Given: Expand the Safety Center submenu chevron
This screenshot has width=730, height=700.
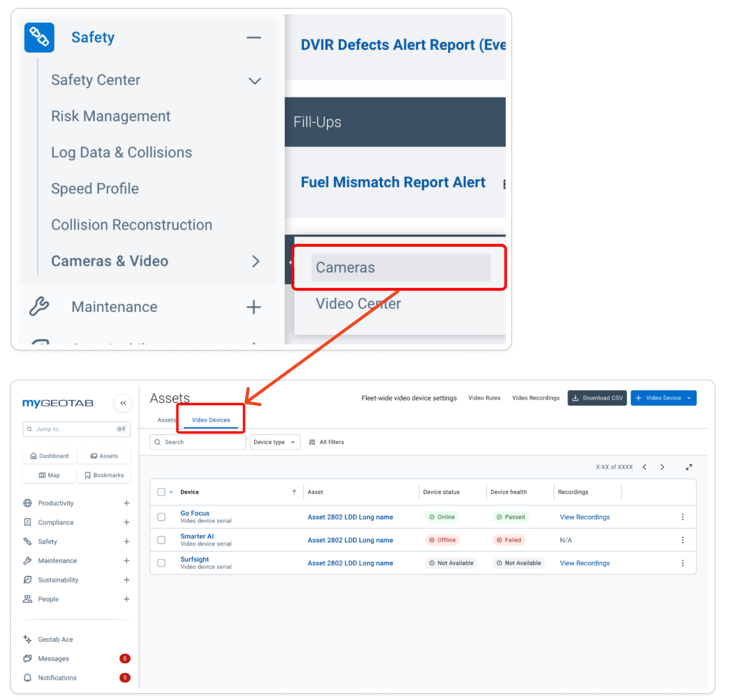Looking at the screenshot, I should 255,80.
